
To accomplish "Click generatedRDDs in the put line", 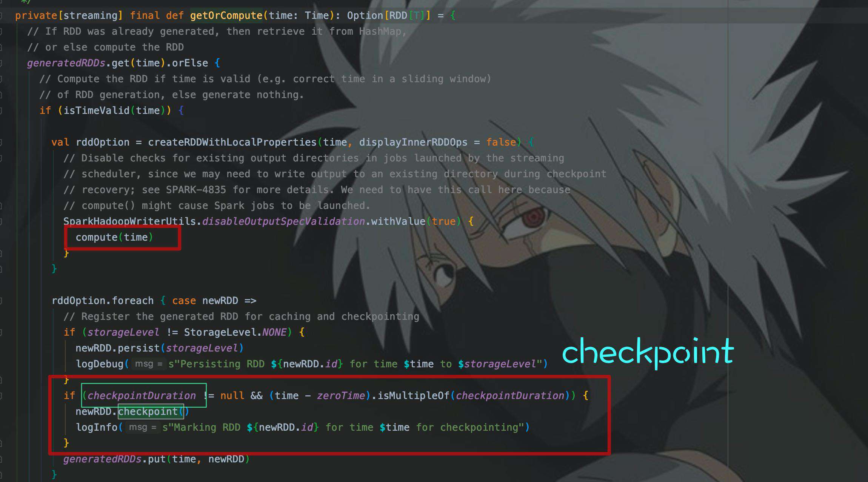I will click(x=102, y=459).
